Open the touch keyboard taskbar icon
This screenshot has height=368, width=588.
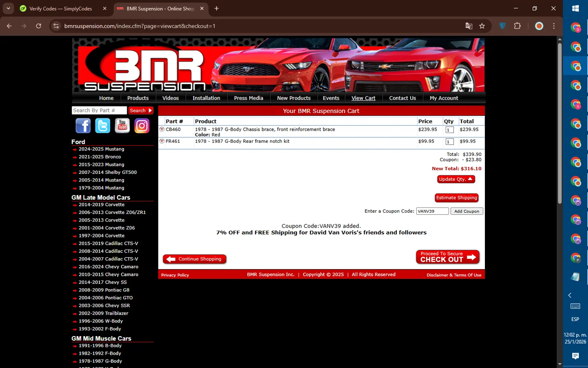click(x=575, y=306)
